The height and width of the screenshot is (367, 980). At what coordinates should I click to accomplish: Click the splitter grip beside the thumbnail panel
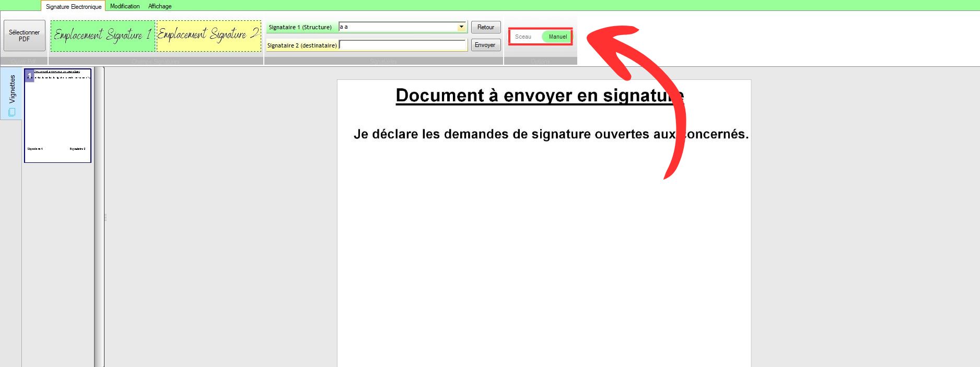tap(105, 217)
